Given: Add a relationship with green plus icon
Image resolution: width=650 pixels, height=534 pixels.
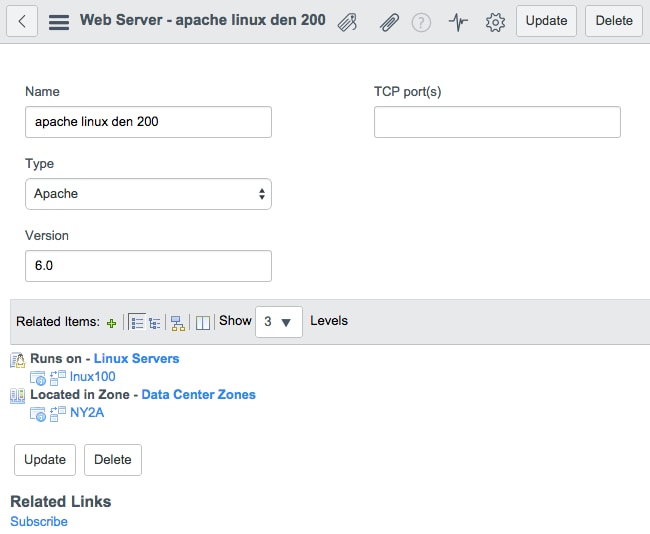Looking at the screenshot, I should pyautogui.click(x=111, y=323).
